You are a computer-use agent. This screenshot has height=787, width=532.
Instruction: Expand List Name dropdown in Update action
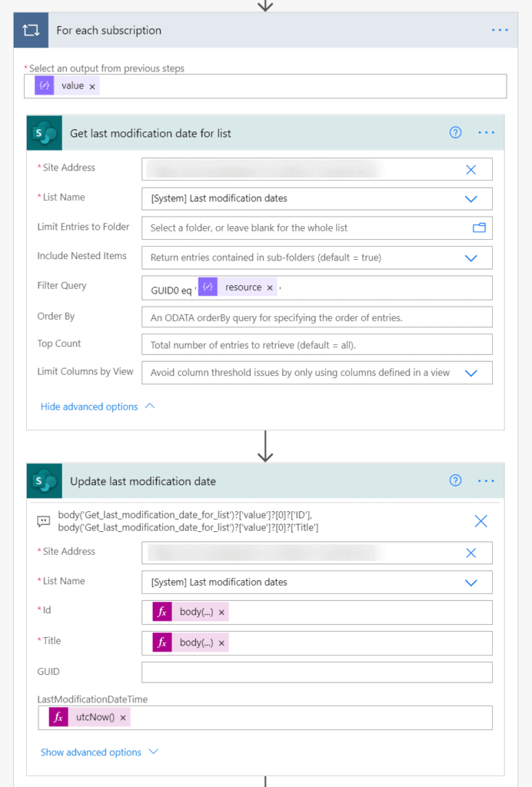(471, 583)
